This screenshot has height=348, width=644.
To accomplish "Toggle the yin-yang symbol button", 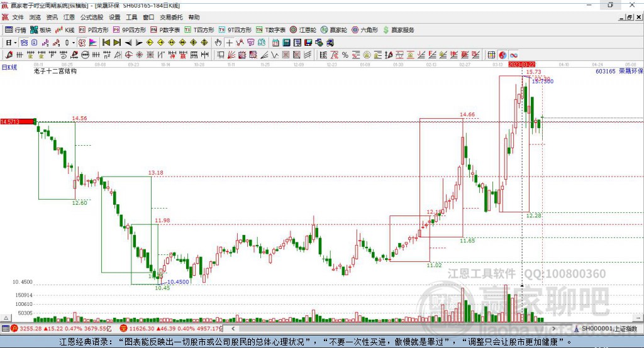I will (502, 55).
